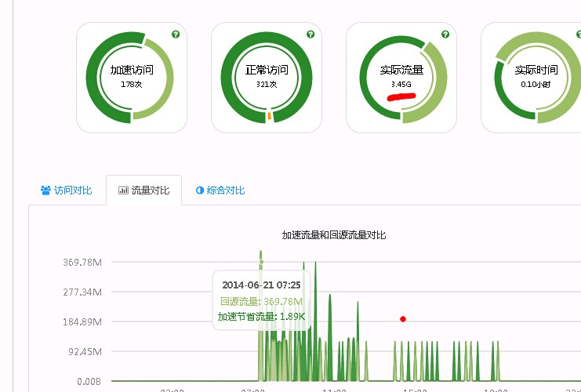Image resolution: width=581 pixels, height=392 pixels.
Task: Click the half-circle icon beside 综合对比
Action: pyautogui.click(x=200, y=191)
